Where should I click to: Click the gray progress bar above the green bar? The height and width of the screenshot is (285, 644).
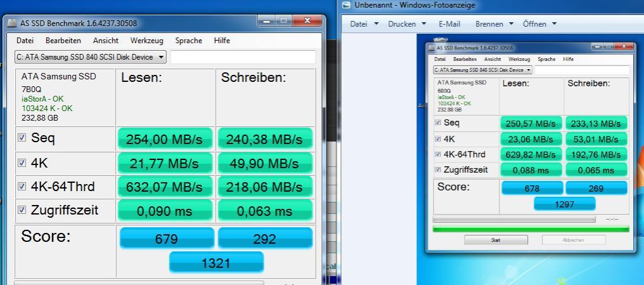point(514,220)
